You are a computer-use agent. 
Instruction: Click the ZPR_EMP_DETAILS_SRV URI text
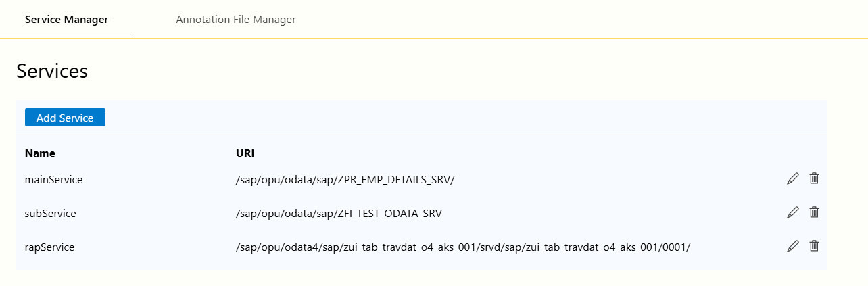pos(345,179)
